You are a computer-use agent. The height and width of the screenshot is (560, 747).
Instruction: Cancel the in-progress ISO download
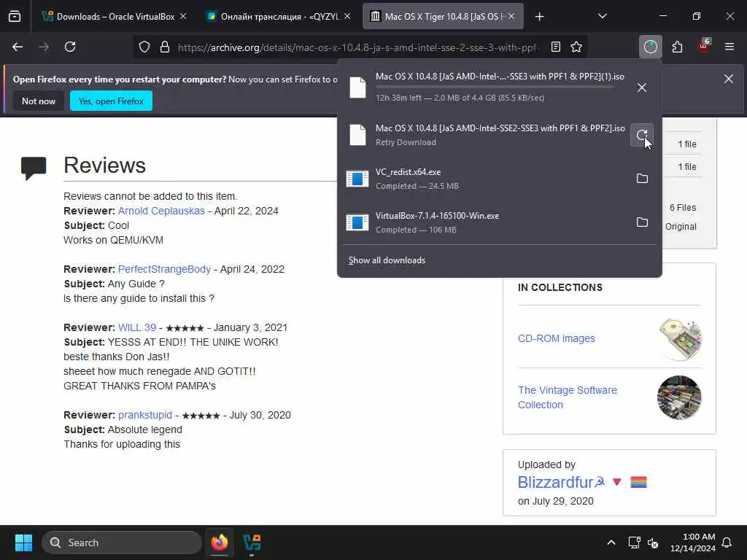(x=642, y=87)
